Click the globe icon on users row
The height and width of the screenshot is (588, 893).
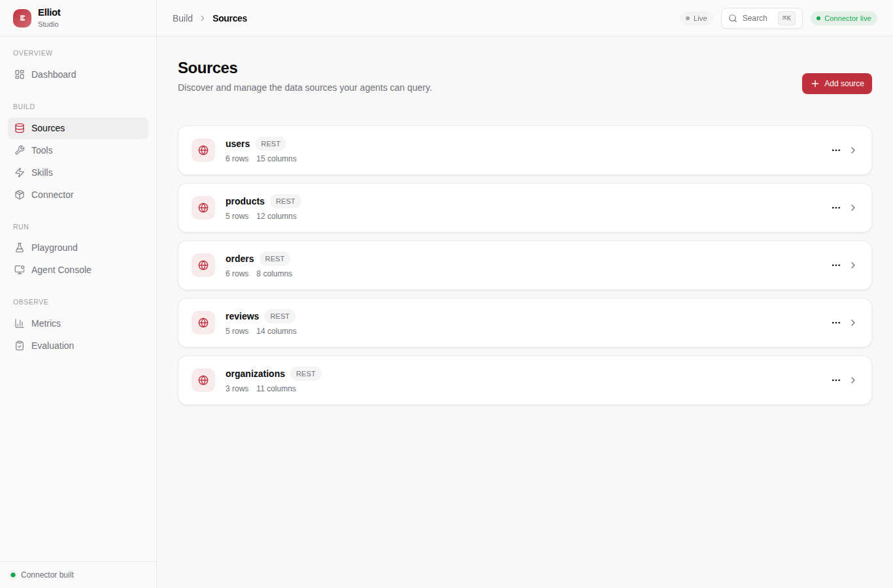point(203,150)
